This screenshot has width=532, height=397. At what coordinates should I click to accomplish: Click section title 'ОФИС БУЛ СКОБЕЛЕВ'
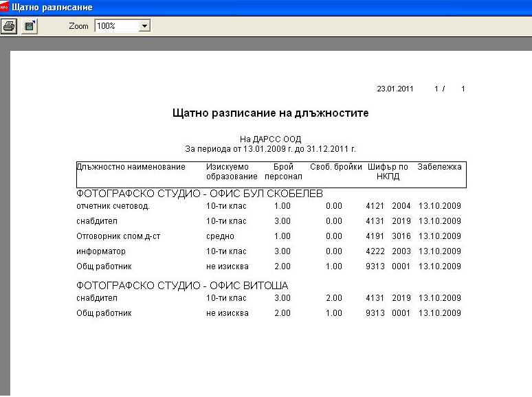[266, 194]
